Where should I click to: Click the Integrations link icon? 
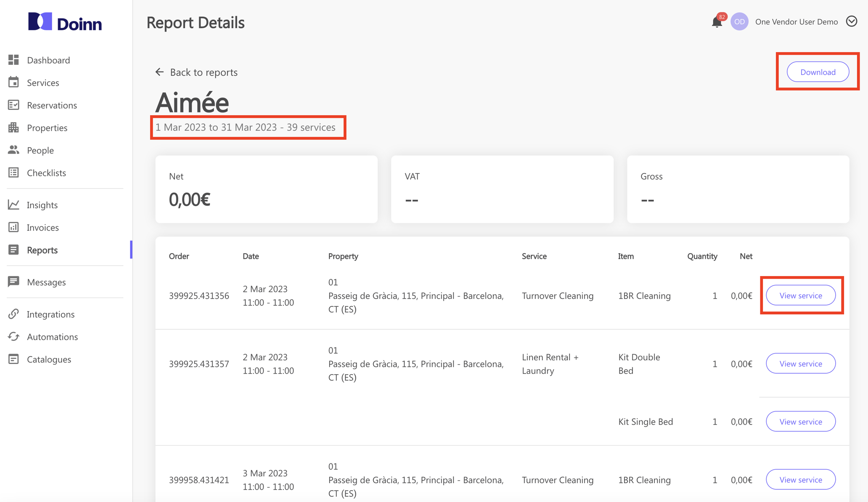click(x=13, y=314)
